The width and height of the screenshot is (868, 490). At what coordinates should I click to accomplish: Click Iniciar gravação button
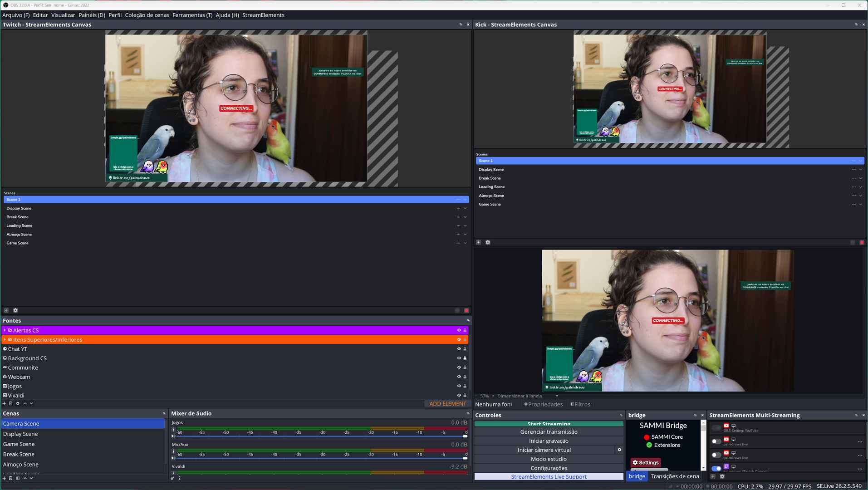click(548, 441)
